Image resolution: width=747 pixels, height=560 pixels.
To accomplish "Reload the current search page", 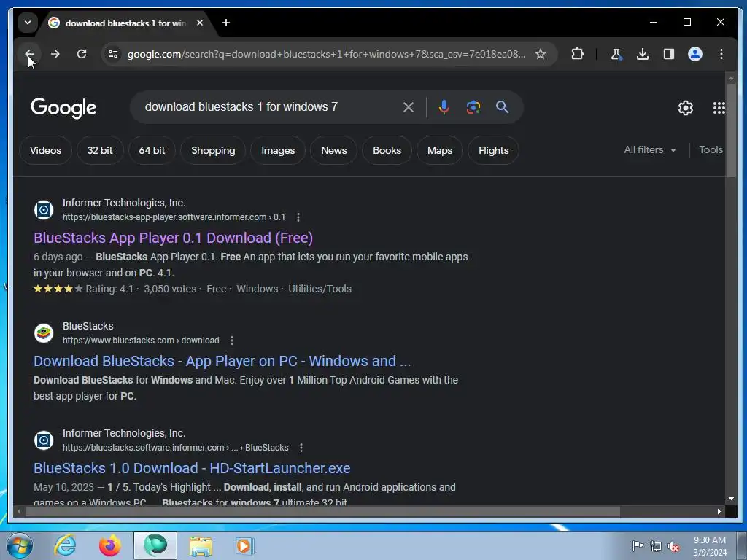I will (82, 54).
